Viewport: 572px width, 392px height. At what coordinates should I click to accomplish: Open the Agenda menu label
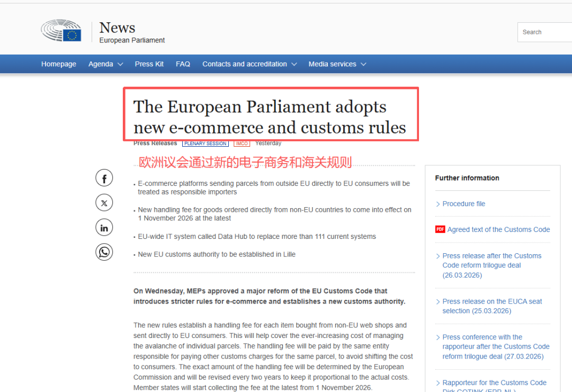[x=101, y=64]
